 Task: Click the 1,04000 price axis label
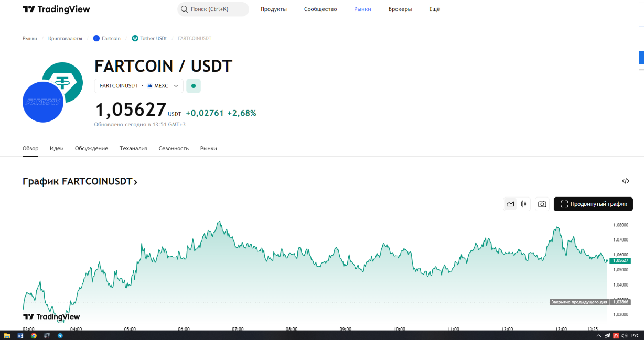pos(620,285)
